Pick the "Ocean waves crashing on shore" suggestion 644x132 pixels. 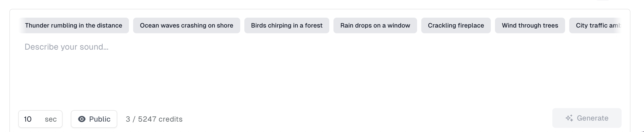[x=187, y=25]
